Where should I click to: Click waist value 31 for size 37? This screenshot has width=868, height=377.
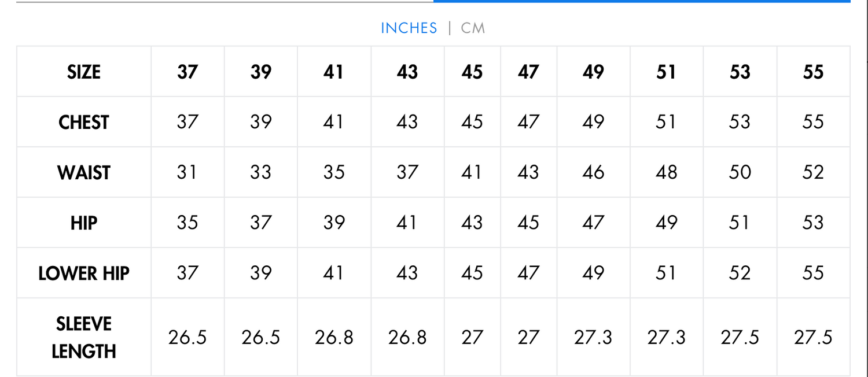coord(187,173)
